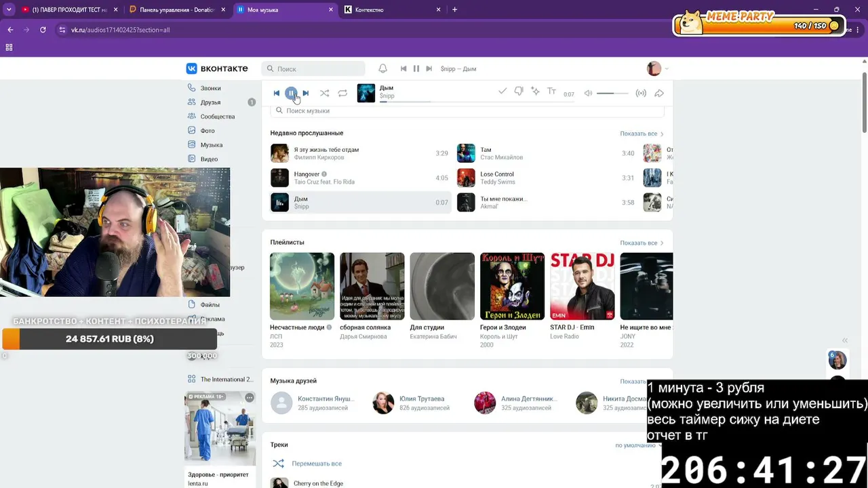The image size is (868, 488).
Task: Open the сборная солянка playlist cover
Action: pos(372,286)
